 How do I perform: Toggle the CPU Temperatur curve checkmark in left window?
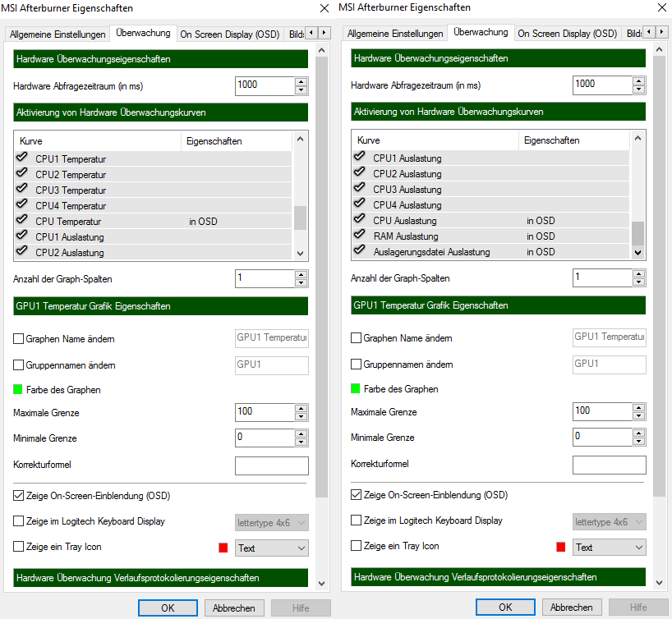(22, 220)
